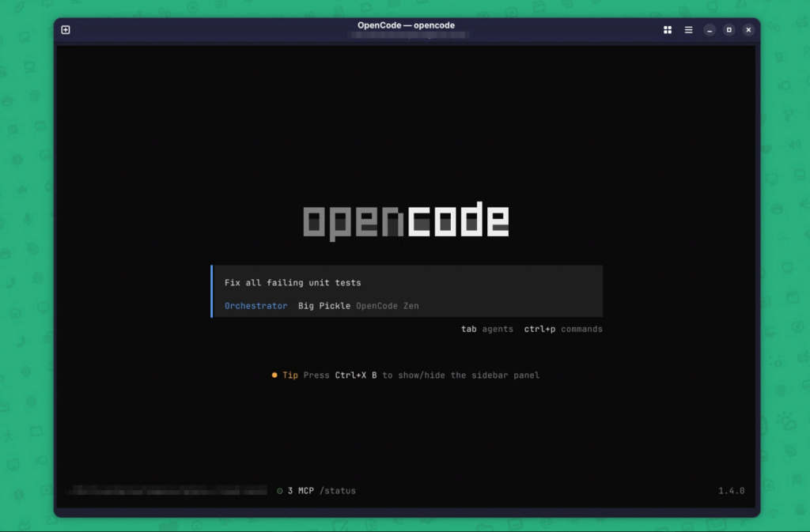Click the green MCP status indicator icon

click(x=280, y=491)
